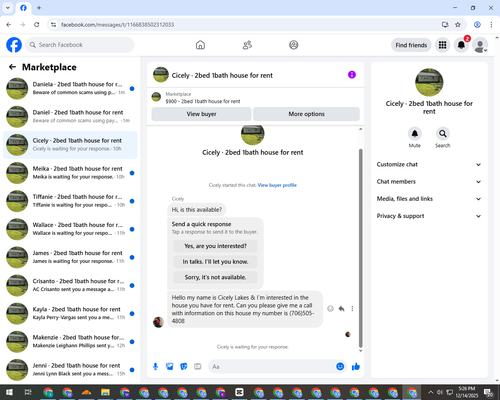Viewport: 500px width, 400px height.
Task: Go back using Marketplace back arrow
Action: click(x=12, y=67)
